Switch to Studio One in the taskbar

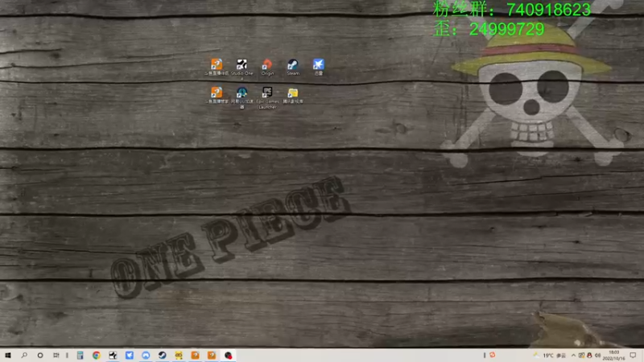tap(113, 355)
